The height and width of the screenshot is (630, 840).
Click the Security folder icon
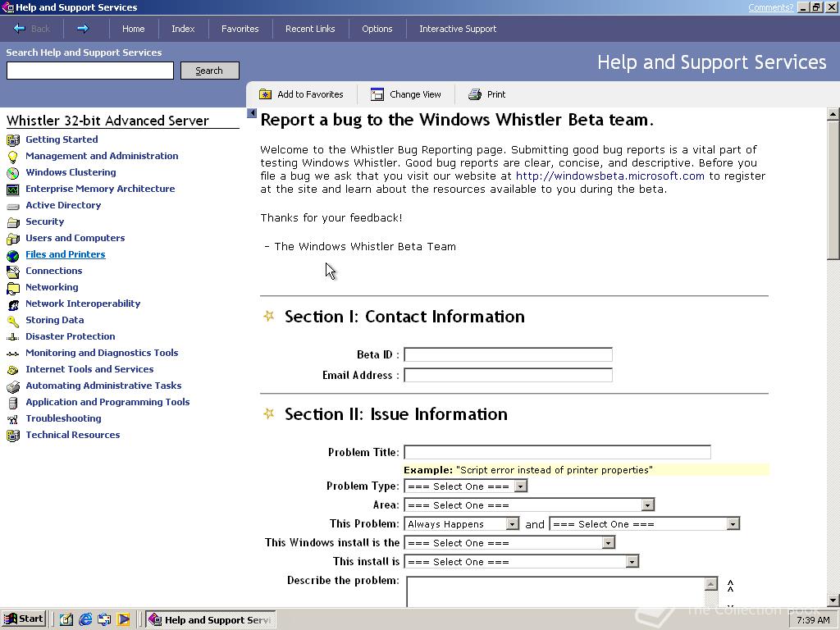pos(13,222)
